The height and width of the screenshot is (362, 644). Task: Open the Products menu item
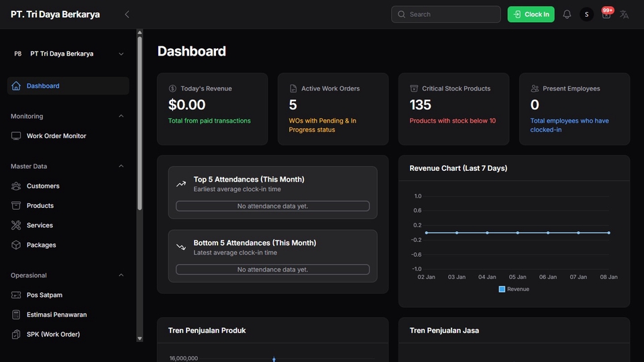tap(40, 206)
